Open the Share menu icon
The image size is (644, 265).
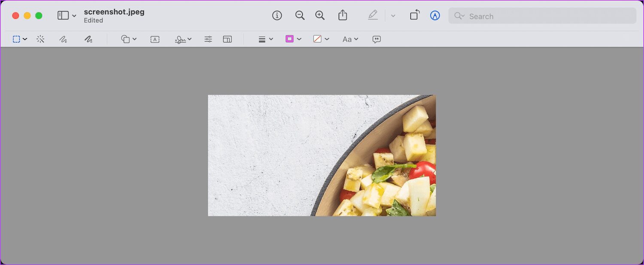coord(342,15)
